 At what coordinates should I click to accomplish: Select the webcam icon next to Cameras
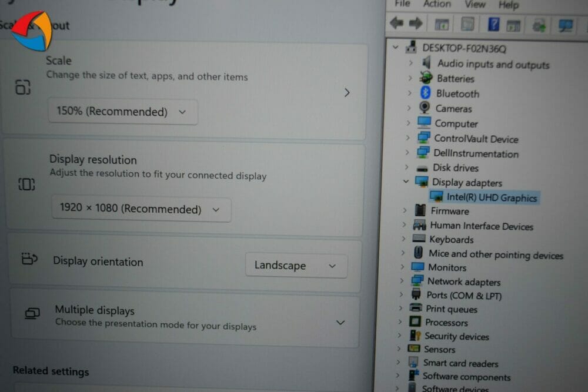point(425,108)
